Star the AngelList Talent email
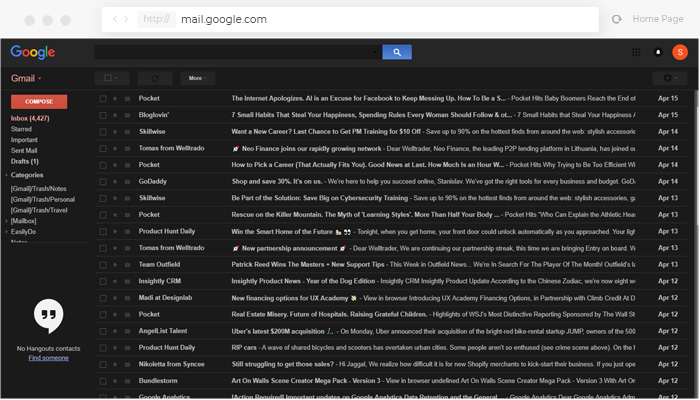The height and width of the screenshot is (400, 700). [x=115, y=331]
